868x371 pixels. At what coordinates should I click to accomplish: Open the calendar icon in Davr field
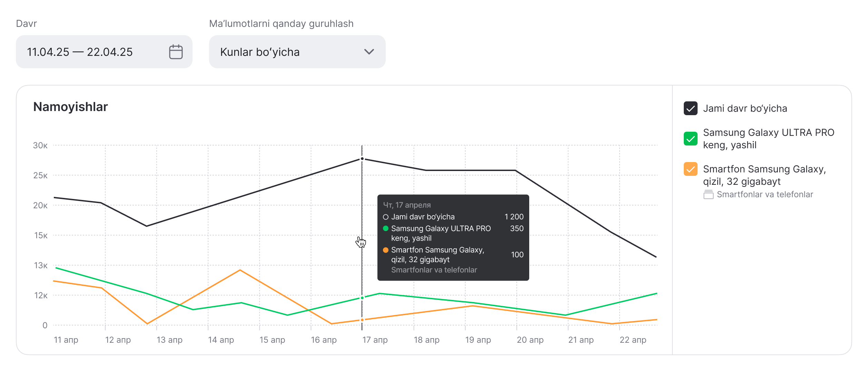pos(176,52)
